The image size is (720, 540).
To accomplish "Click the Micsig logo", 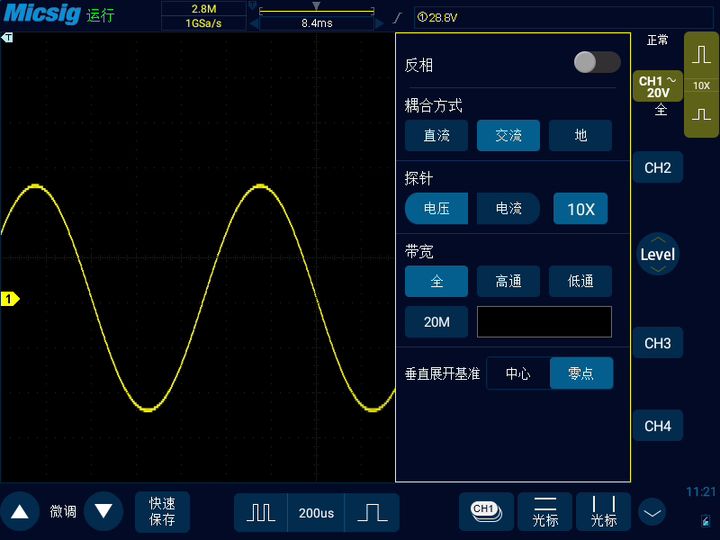I will [42, 13].
